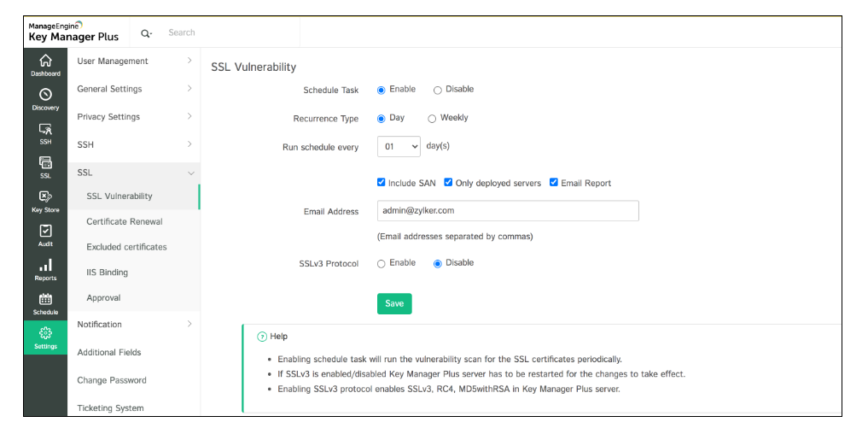This screenshot has height=428, width=868.
Task: Open the Audit sidebar icon
Action: pos(45,232)
